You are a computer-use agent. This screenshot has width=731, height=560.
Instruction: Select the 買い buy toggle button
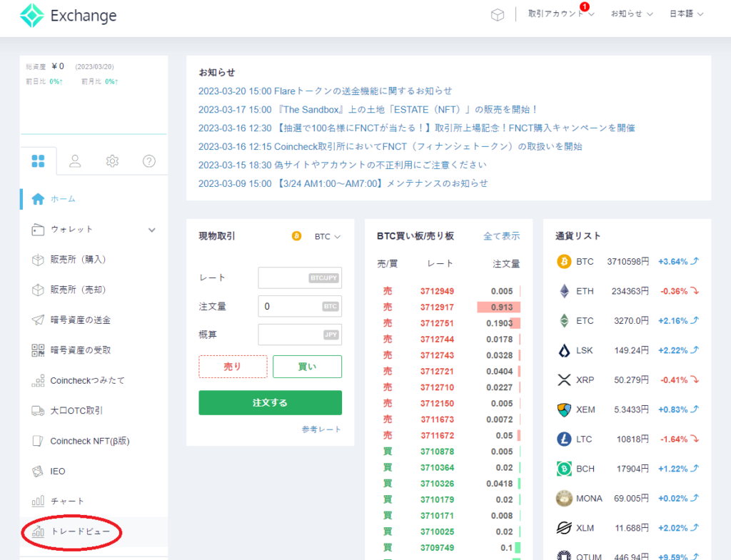pyautogui.click(x=307, y=367)
